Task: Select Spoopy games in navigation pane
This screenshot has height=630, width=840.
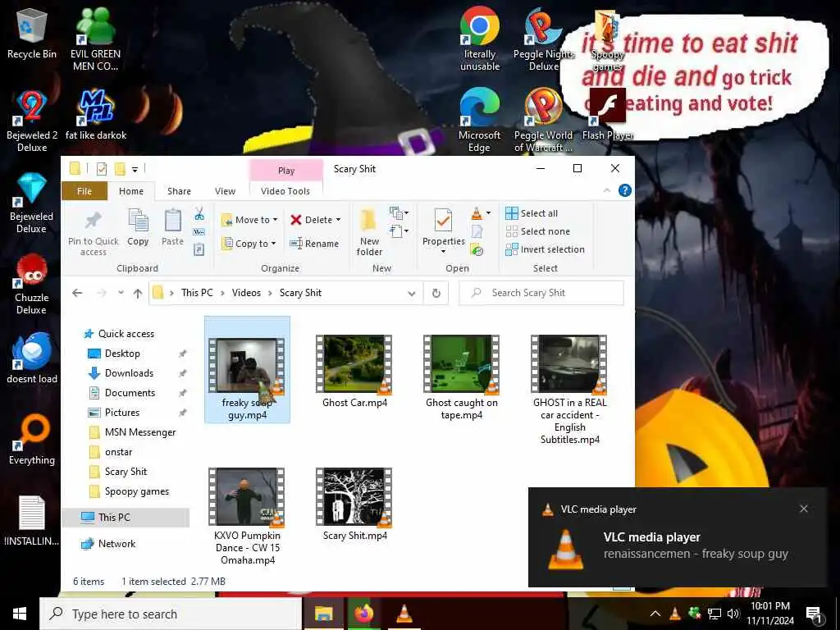Action: pyautogui.click(x=137, y=491)
